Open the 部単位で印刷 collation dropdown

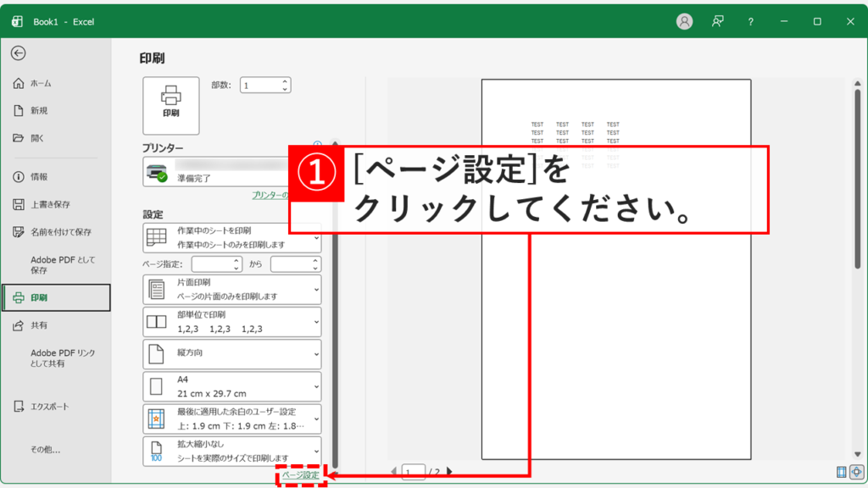click(x=232, y=321)
